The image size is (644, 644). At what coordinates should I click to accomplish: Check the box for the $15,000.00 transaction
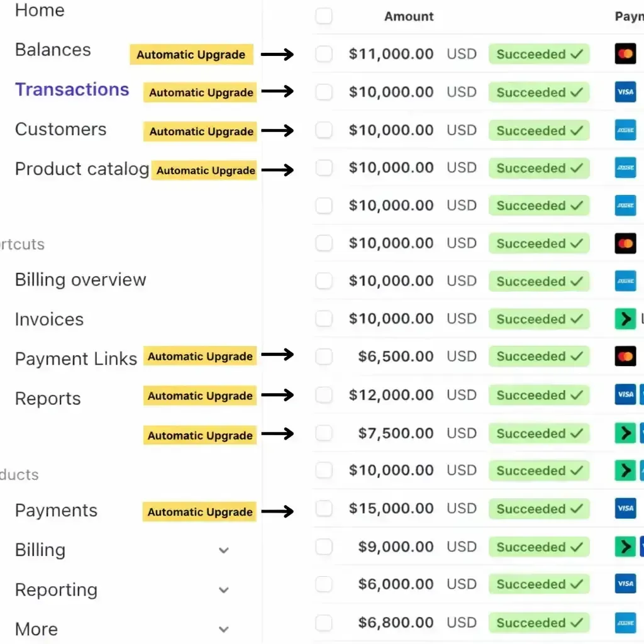click(x=324, y=508)
